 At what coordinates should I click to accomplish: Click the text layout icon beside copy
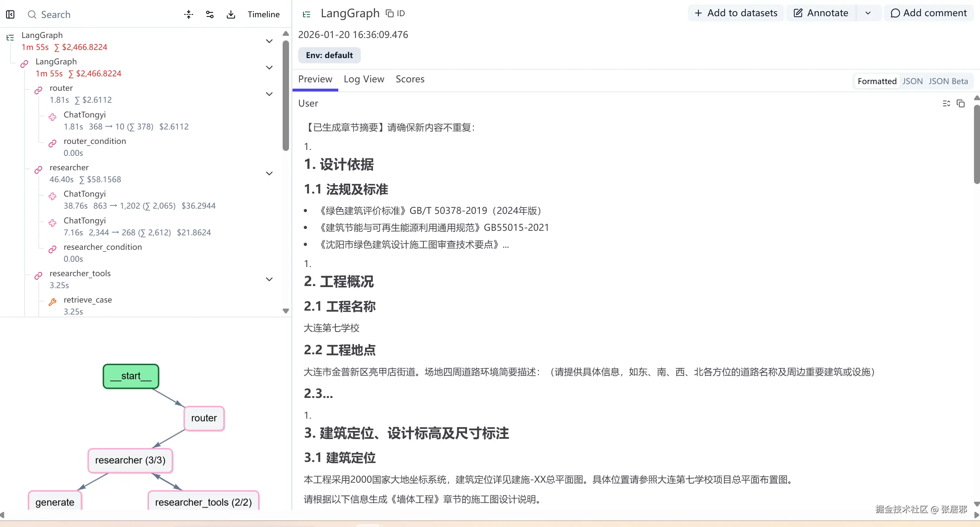click(946, 103)
